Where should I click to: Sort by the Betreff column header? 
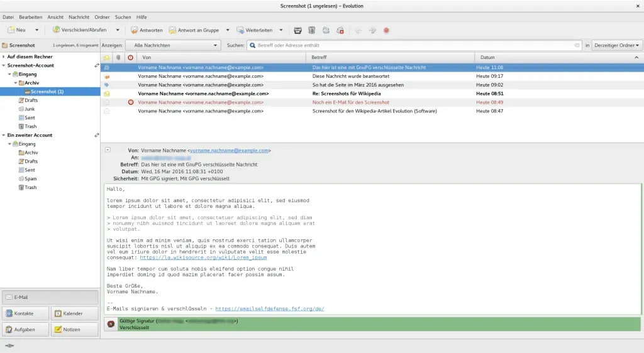coord(390,57)
